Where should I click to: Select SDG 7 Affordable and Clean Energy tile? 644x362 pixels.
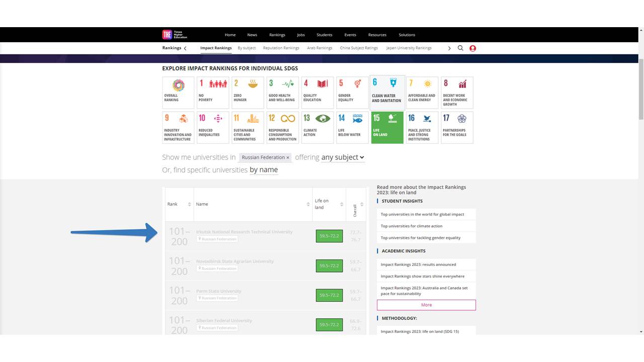(422, 93)
